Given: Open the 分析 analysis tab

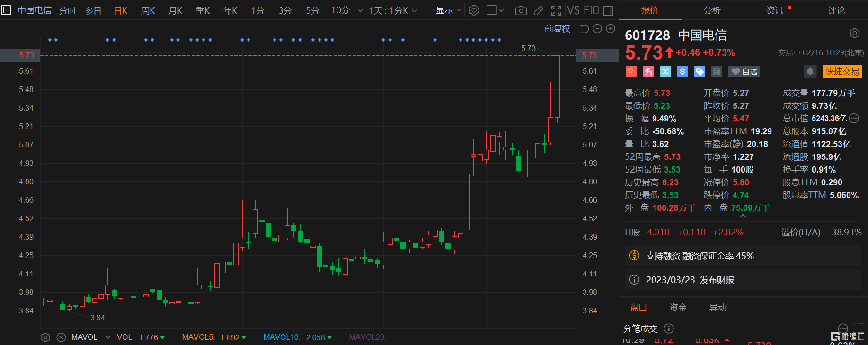Looking at the screenshot, I should pyautogui.click(x=712, y=10).
